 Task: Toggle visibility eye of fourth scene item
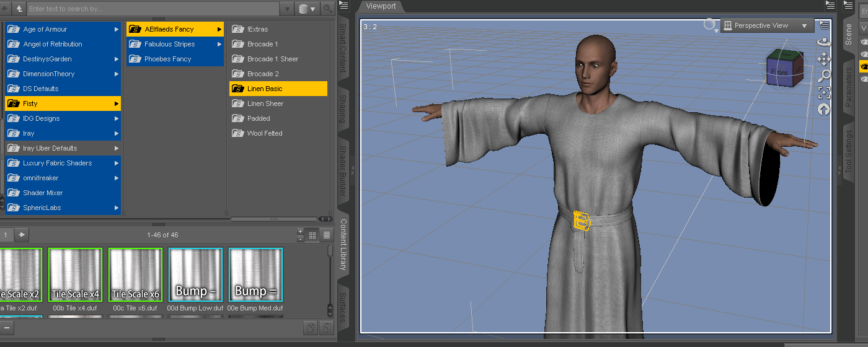(864, 79)
